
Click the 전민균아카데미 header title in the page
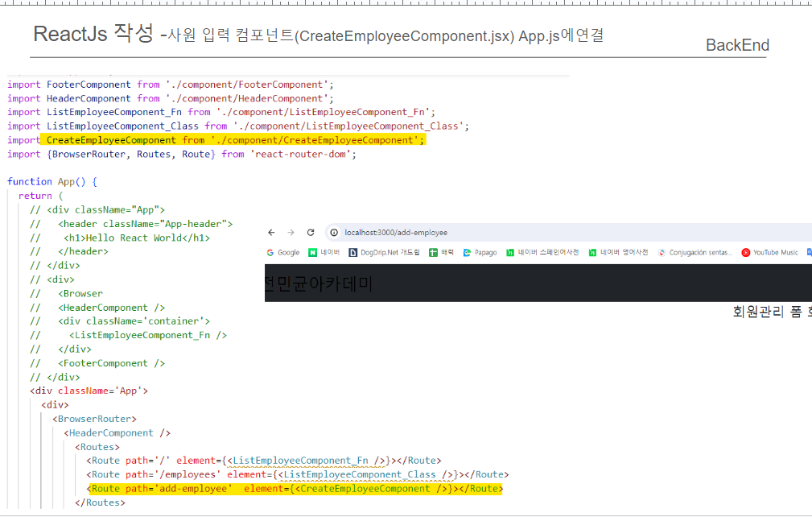coord(319,283)
